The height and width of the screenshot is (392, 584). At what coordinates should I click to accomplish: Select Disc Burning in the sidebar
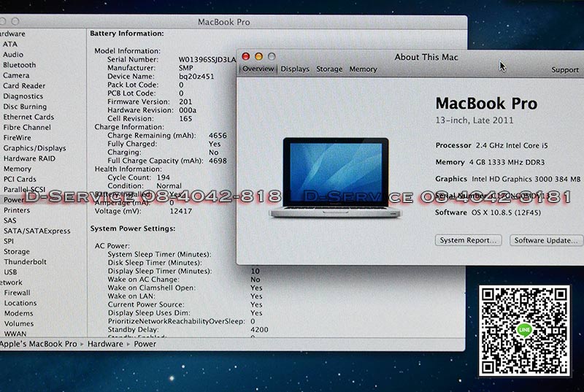[x=25, y=107]
